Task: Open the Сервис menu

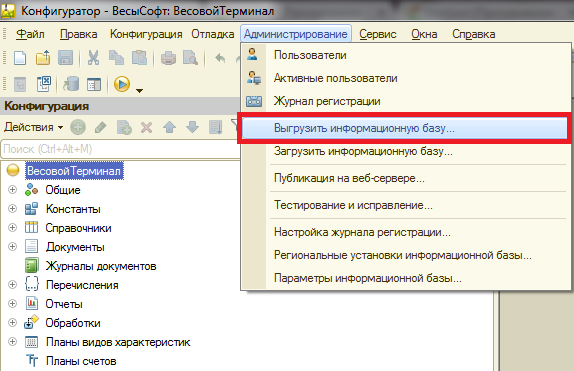Action: click(x=378, y=34)
